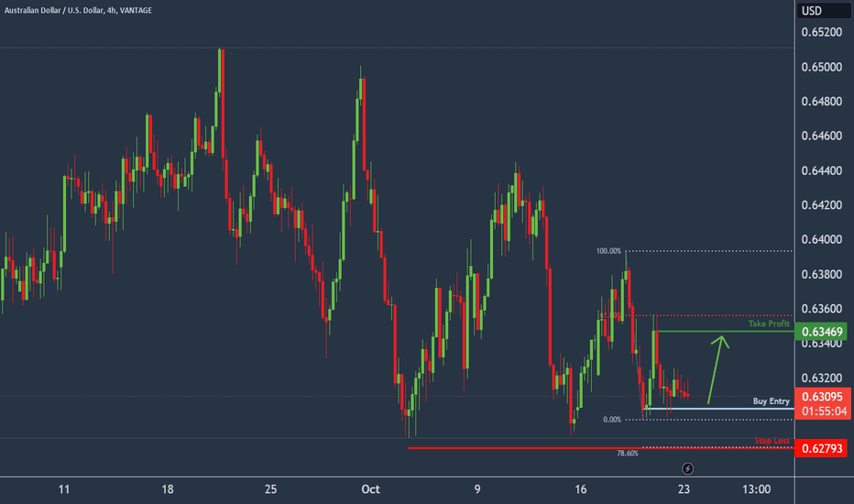Click the lightning bolt events icon
Image resolution: width=854 pixels, height=504 pixels.
point(687,468)
